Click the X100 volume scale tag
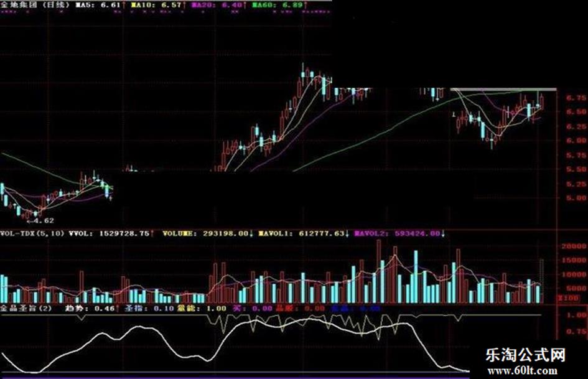588x379 pixels. pyautogui.click(x=569, y=298)
